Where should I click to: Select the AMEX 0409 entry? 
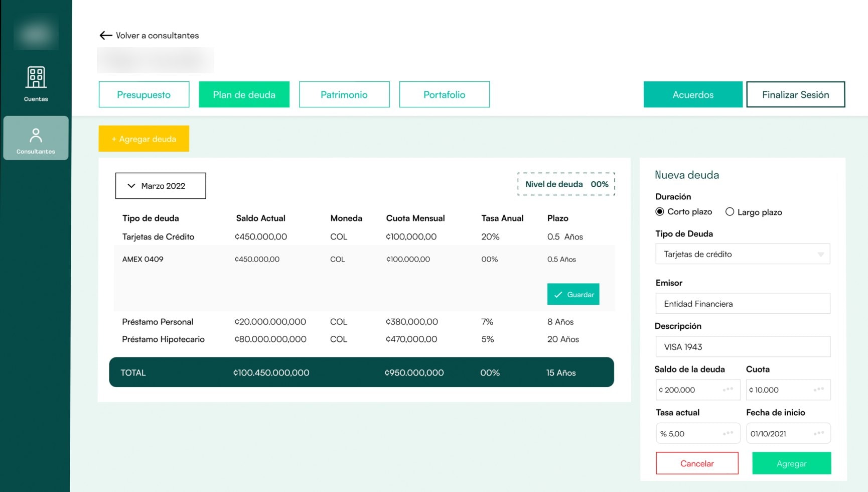click(x=143, y=259)
